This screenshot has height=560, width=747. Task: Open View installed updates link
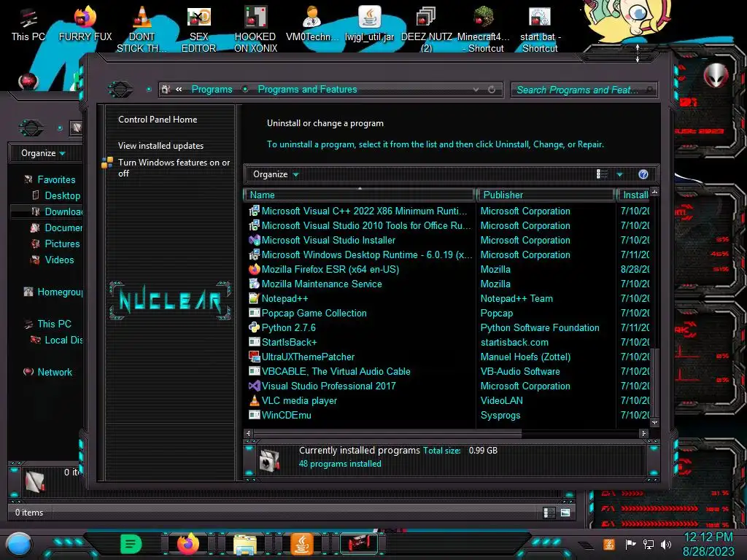click(x=161, y=146)
